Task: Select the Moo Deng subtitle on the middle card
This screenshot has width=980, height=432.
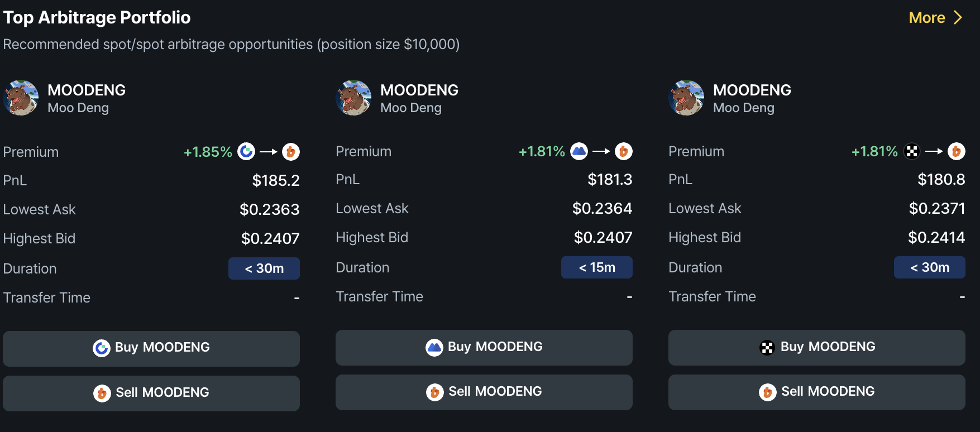Action: [410, 107]
